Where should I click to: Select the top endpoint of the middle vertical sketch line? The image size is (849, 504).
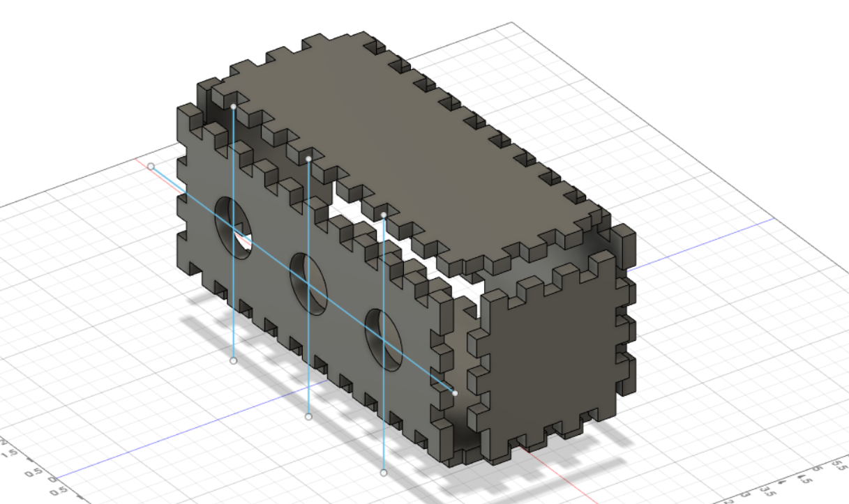pos(308,159)
